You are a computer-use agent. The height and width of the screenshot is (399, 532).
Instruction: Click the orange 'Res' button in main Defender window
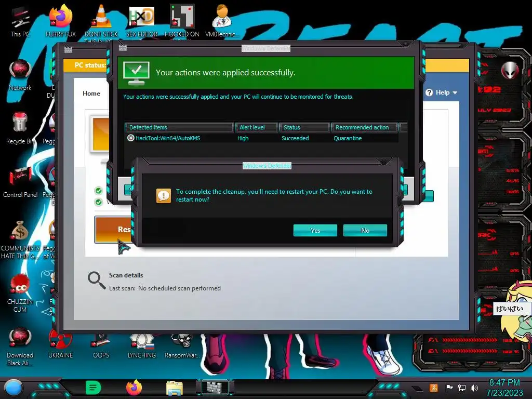[113, 230]
